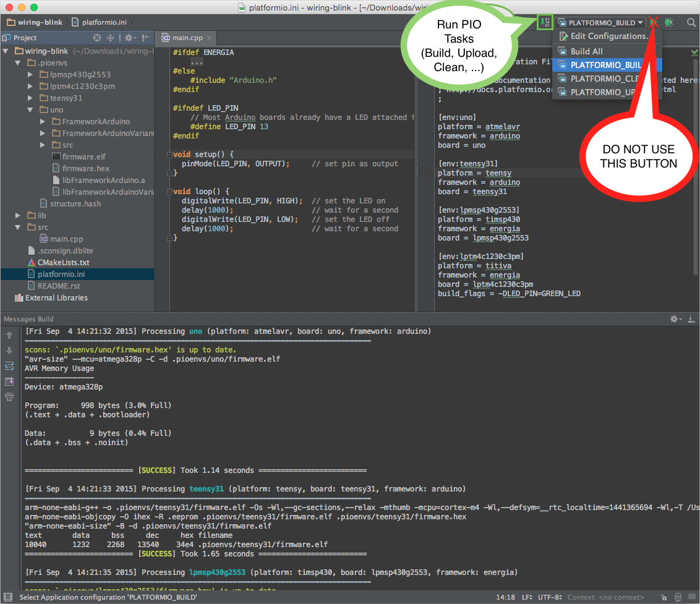Image resolution: width=700 pixels, height=604 pixels.
Task: Collapse the uno folder
Action: (x=30, y=110)
